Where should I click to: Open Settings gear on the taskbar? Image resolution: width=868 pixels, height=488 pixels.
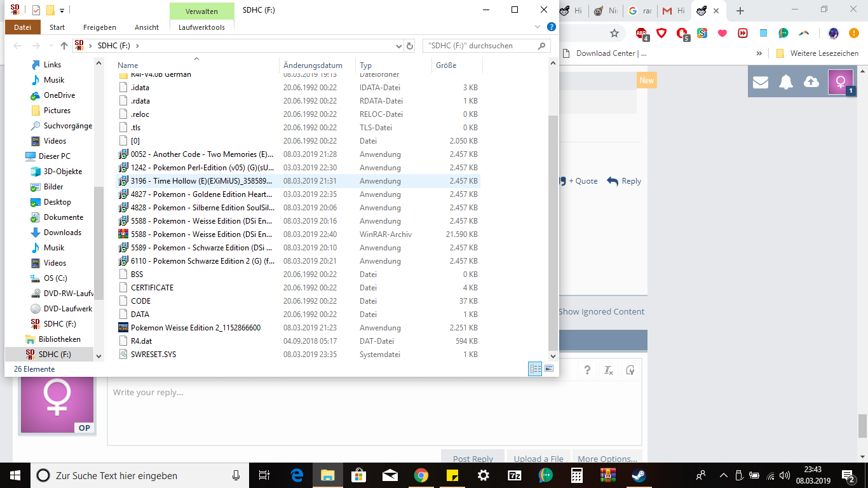[484, 475]
